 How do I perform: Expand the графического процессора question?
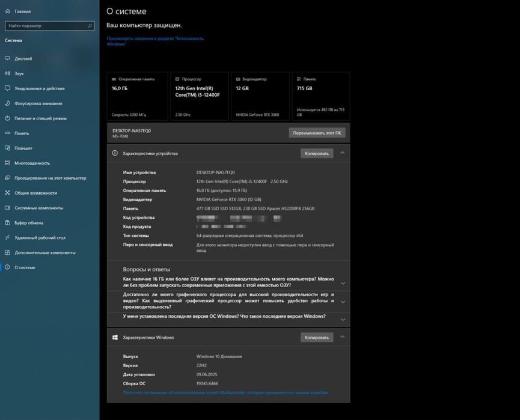click(343, 301)
